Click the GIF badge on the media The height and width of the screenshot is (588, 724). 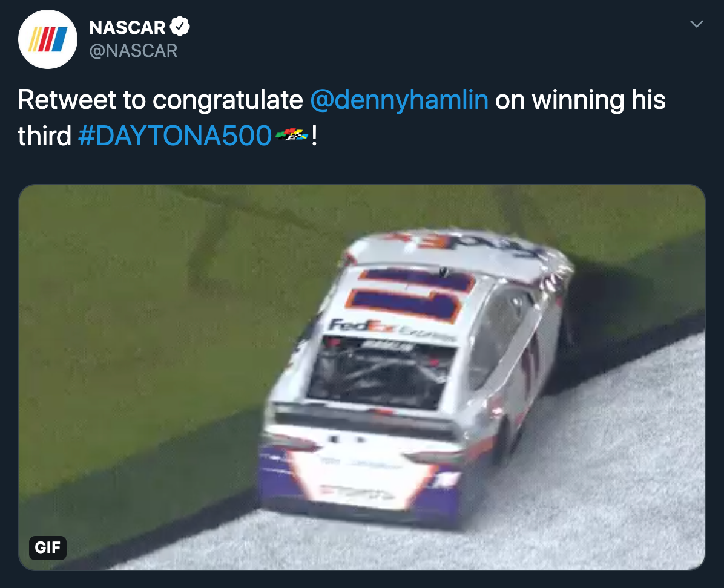click(x=47, y=547)
